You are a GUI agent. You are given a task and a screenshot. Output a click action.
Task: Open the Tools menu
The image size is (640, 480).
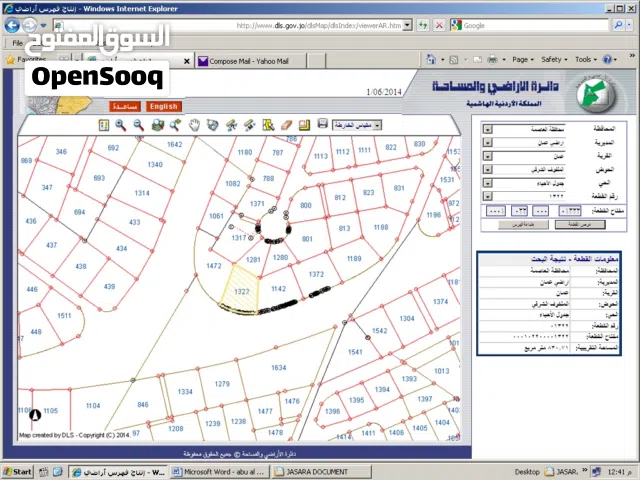[586, 60]
